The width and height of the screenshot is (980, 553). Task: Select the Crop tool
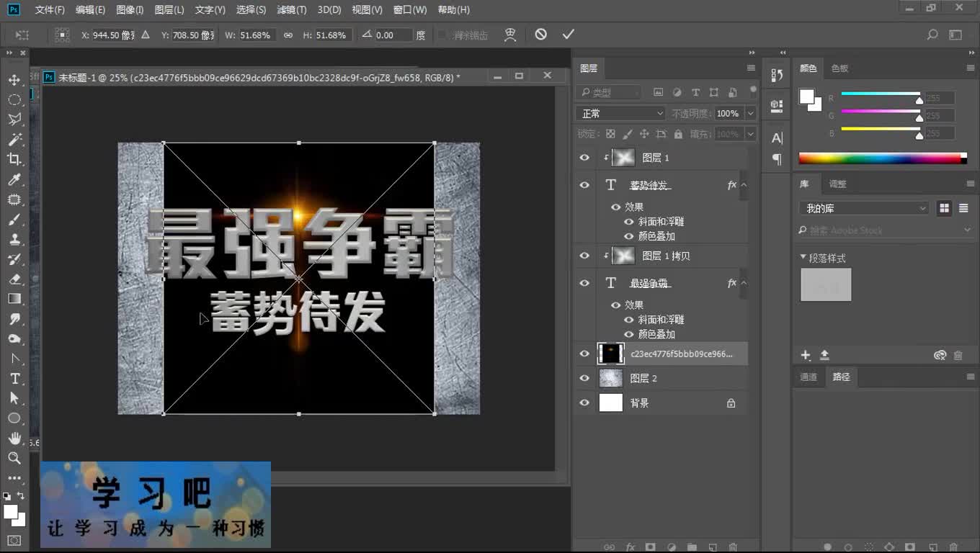pyautogui.click(x=15, y=160)
